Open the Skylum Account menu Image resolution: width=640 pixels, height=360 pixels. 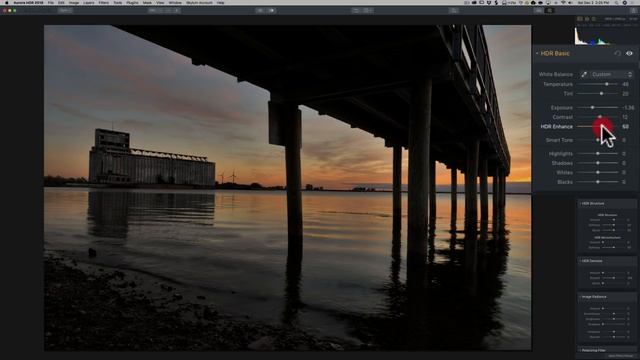point(199,2)
